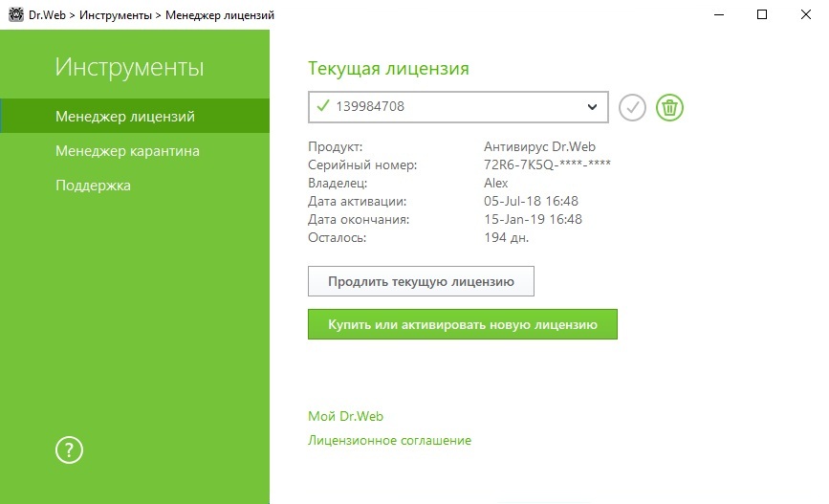829x504 pixels.
Task: Close the Dr.Web license manager window
Action: [x=806, y=14]
